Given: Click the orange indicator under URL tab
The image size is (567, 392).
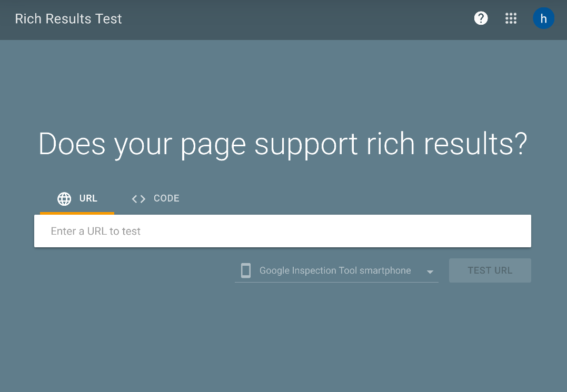Looking at the screenshot, I should click(77, 213).
